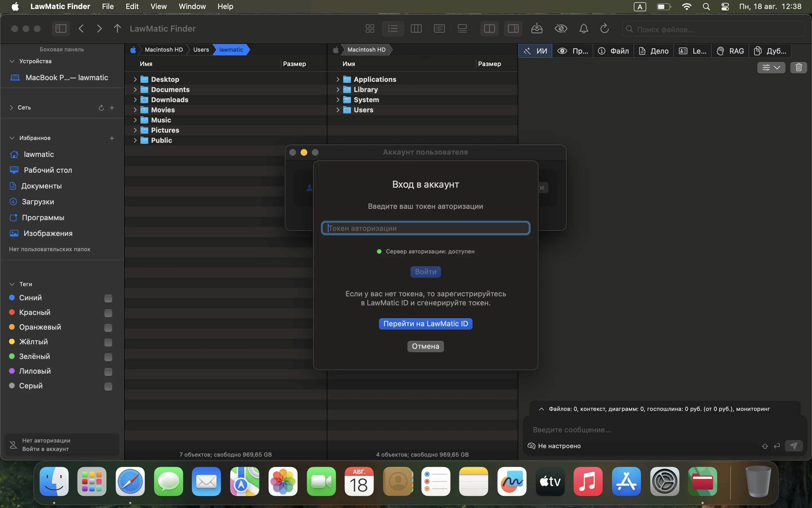
Task: Go up to the parent folder
Action: 117,29
